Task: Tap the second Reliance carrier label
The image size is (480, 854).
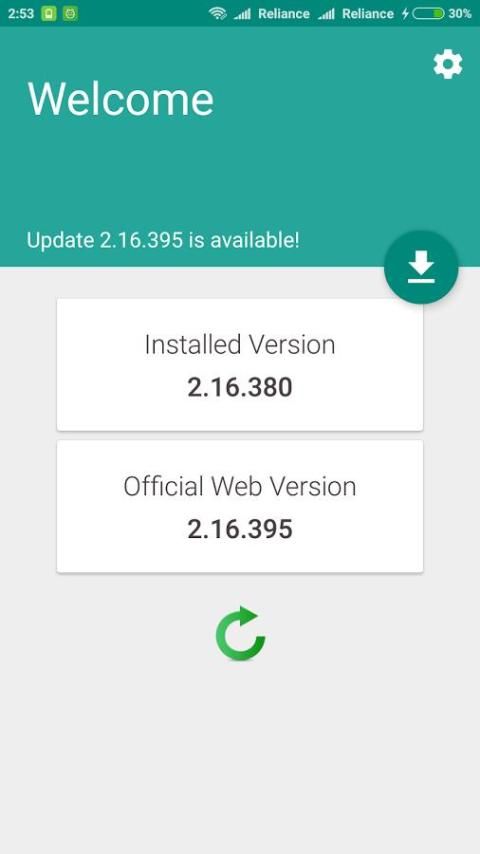Action: click(368, 14)
